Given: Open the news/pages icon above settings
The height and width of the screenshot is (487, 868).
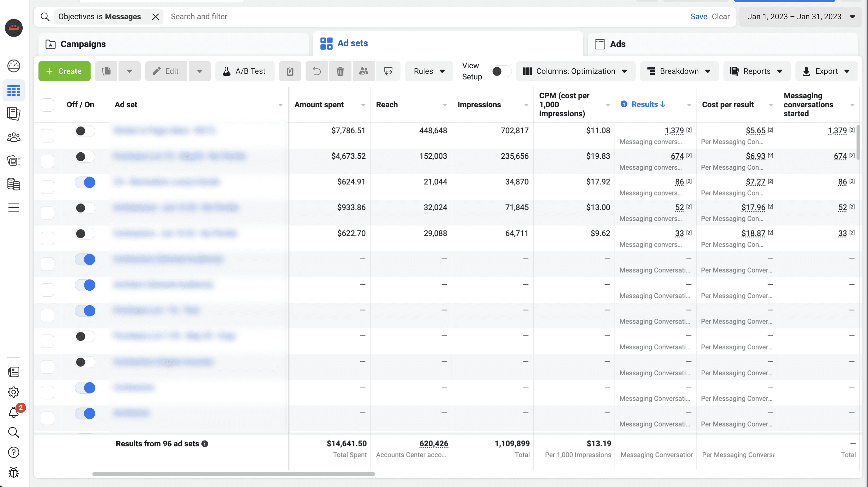Looking at the screenshot, I should pos(13,372).
